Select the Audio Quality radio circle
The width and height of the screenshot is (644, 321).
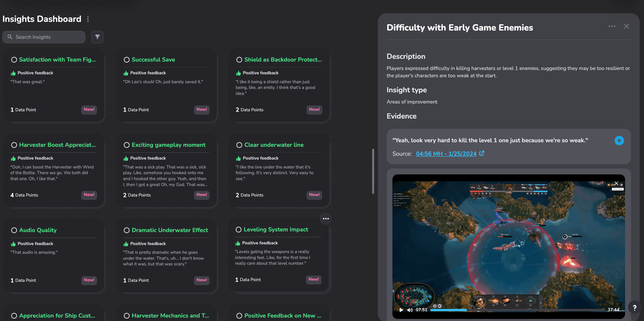coord(14,230)
